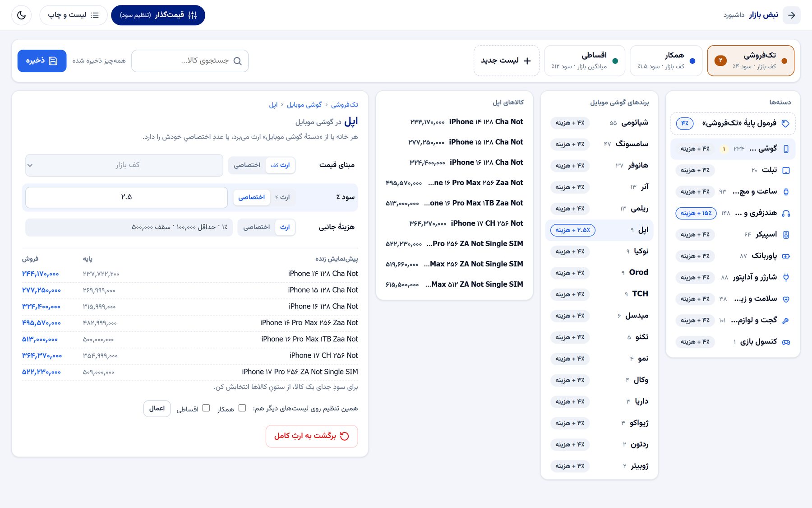Click the جستجوی کالا search field
This screenshot has height=508, width=812.
190,61
